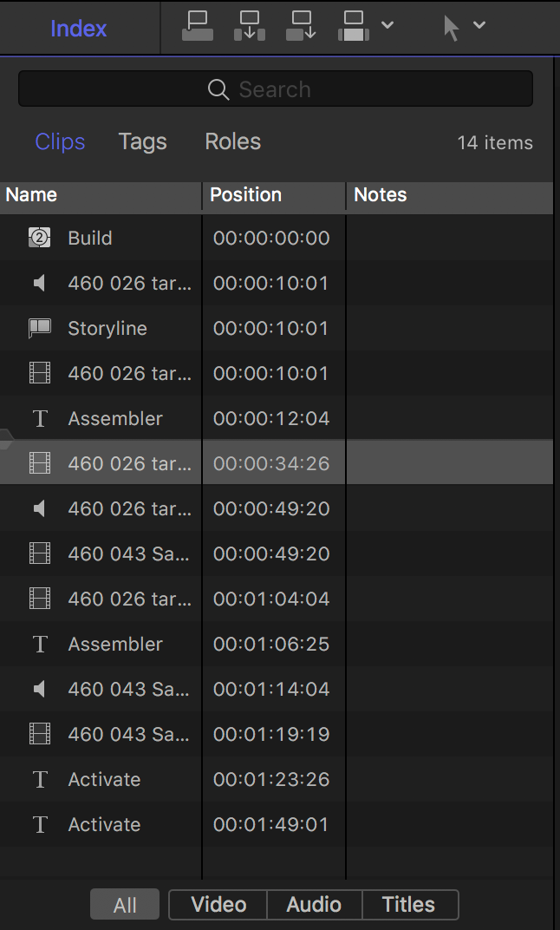Click the Storyline row icon
The image size is (560, 930).
[39, 328]
